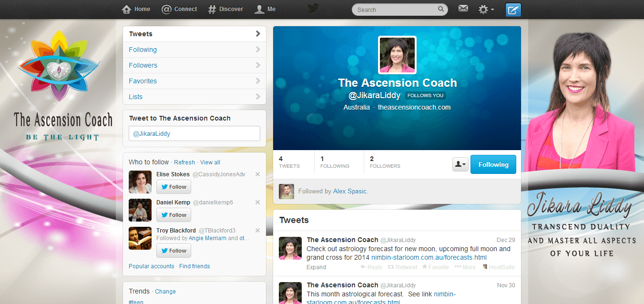View all follow suggestions
Viewport: 644px width, 304px height.
tap(210, 162)
